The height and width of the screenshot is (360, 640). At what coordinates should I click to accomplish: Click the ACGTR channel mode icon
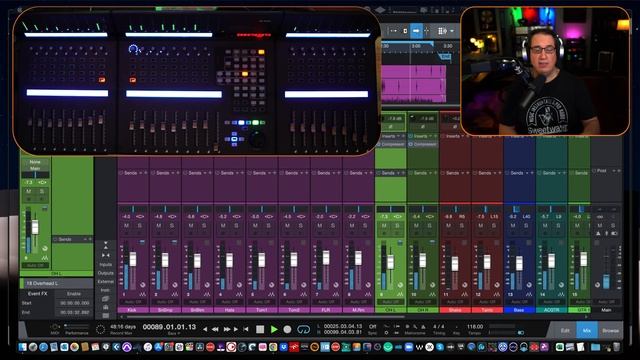pos(561,294)
